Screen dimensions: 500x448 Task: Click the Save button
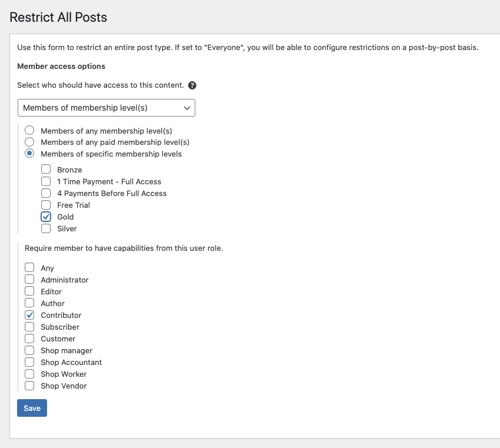(32, 408)
